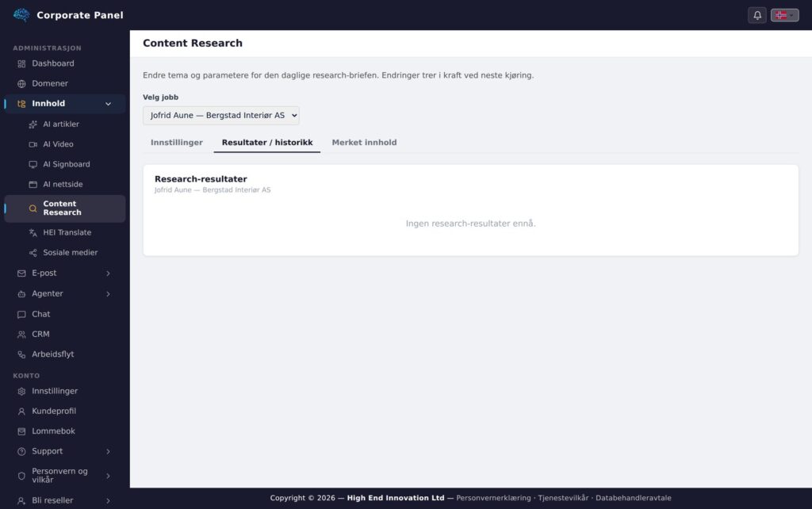Open the notifications bell icon
Image resolution: width=812 pixels, height=509 pixels.
tap(756, 15)
